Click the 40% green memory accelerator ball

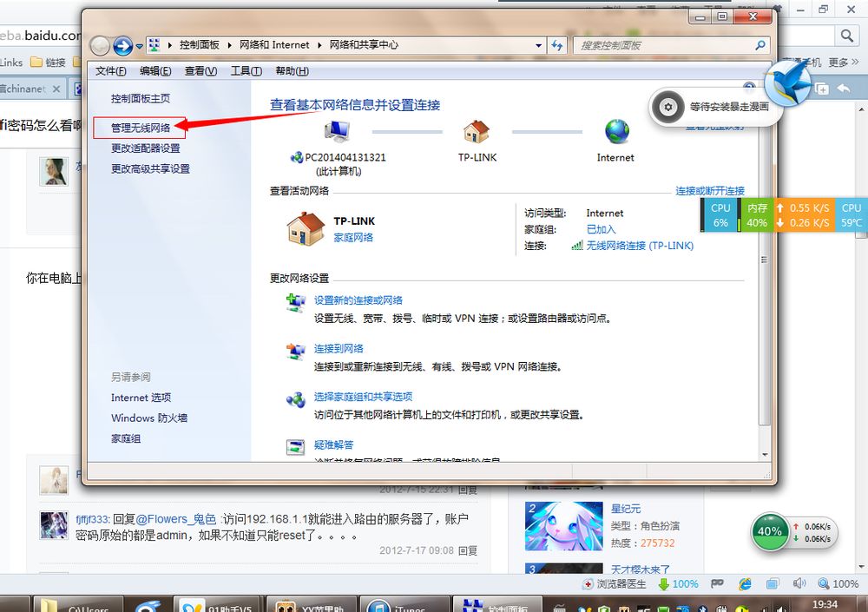point(769,531)
